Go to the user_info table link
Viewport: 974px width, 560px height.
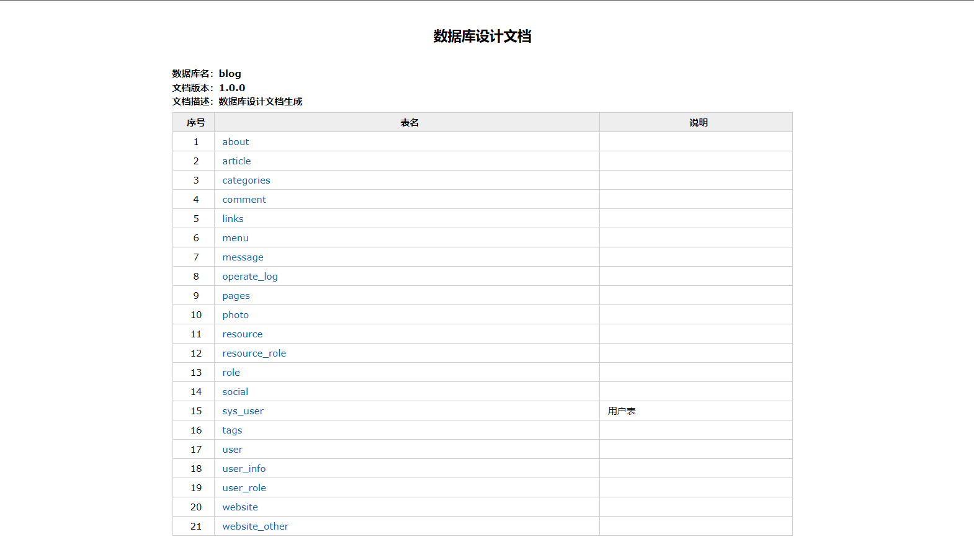pyautogui.click(x=244, y=469)
